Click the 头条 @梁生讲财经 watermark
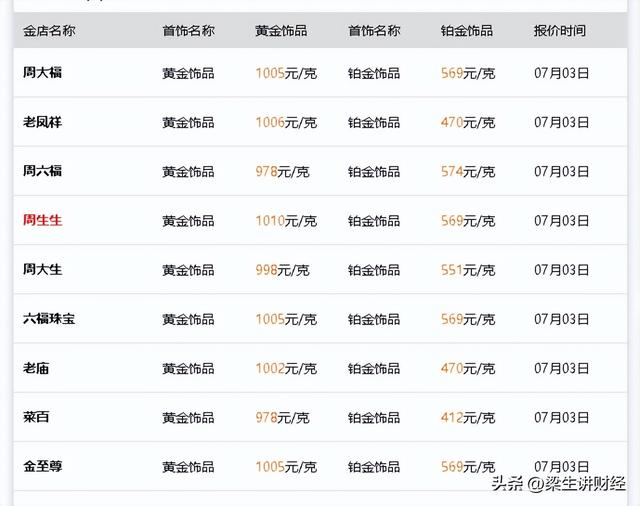640x506 pixels. [x=558, y=484]
